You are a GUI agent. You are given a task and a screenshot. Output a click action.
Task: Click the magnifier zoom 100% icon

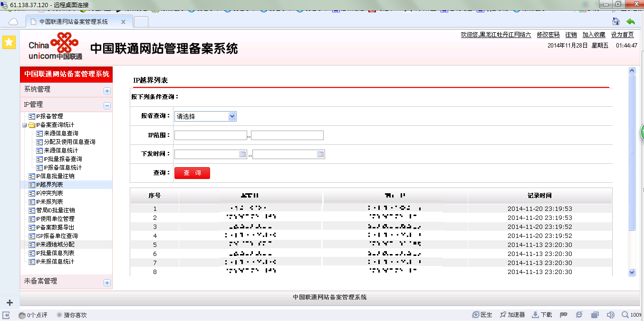pyautogui.click(x=632, y=315)
